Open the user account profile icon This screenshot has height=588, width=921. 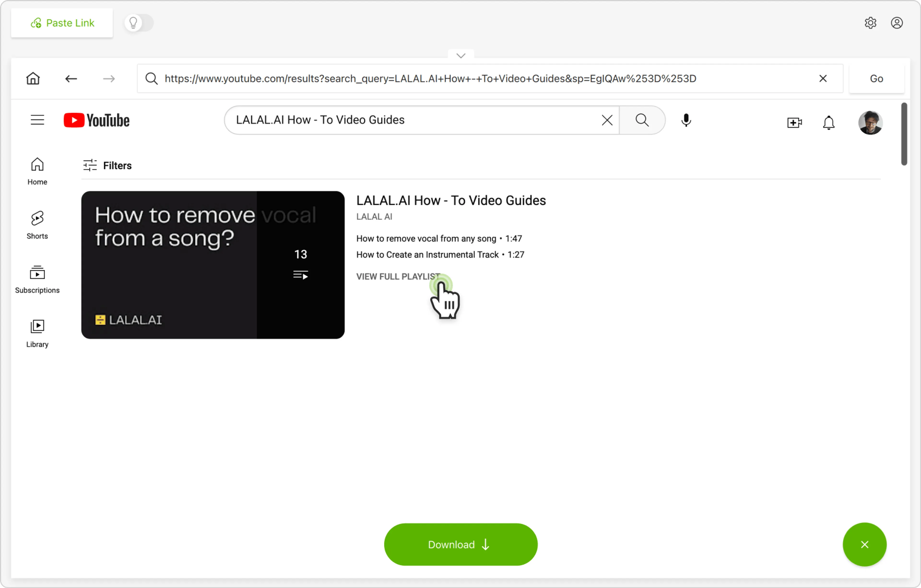(x=897, y=23)
